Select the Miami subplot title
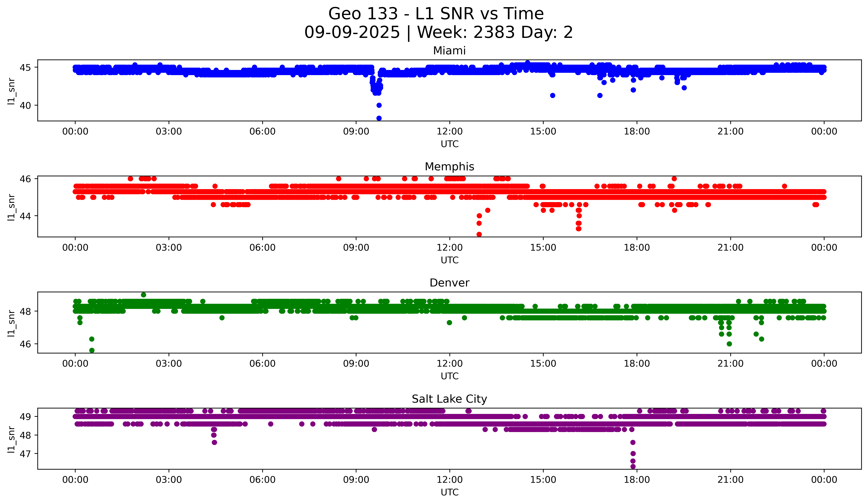The width and height of the screenshot is (868, 504). (x=449, y=51)
